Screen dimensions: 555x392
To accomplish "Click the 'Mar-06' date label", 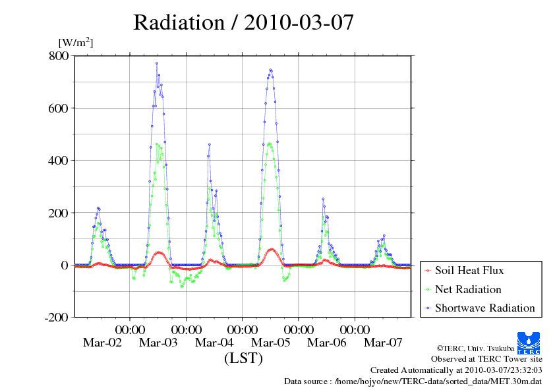I will point(327,343).
